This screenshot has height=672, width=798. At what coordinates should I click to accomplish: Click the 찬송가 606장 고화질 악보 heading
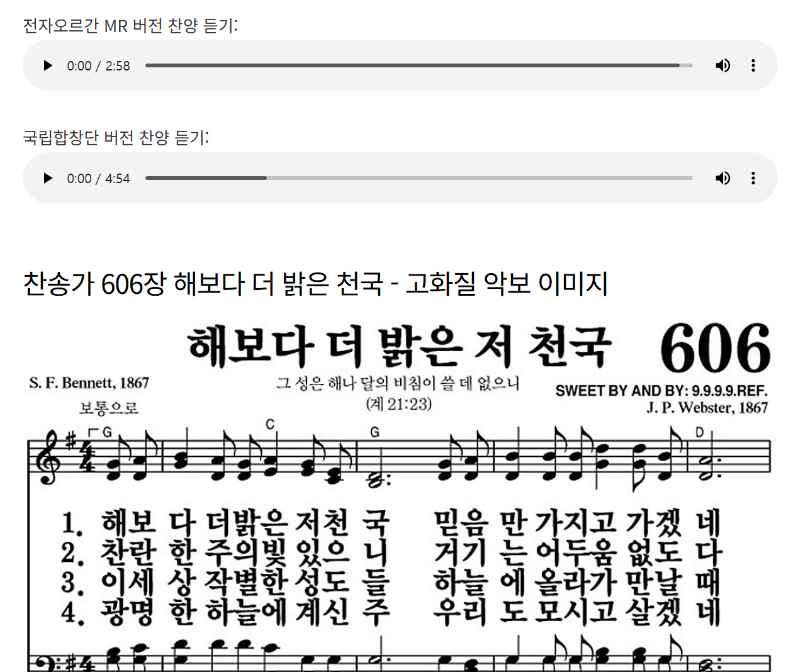(315, 284)
